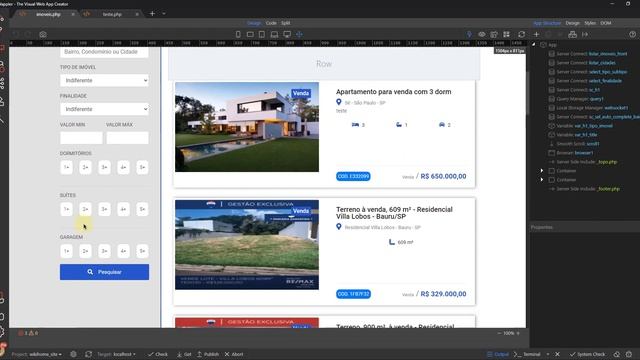Screen dimensions: 640x360
Task: Select 3+ under Garagem
Action: [x=104, y=251]
